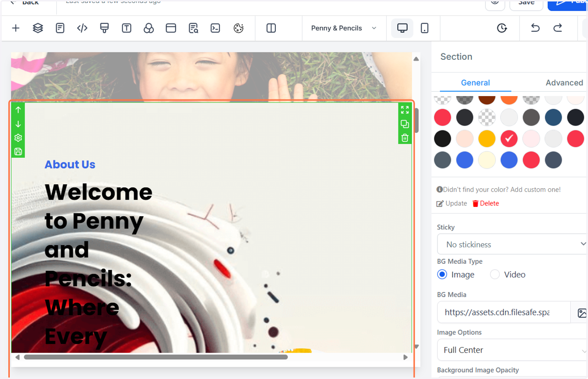Switch to the Advanced tab
This screenshot has width=588, height=379.
tap(564, 82)
